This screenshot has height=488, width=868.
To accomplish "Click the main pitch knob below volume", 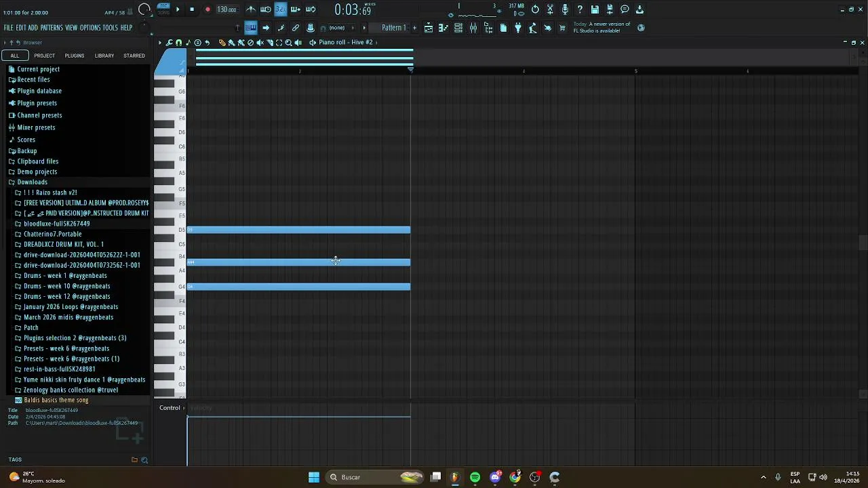I will pos(144,26).
